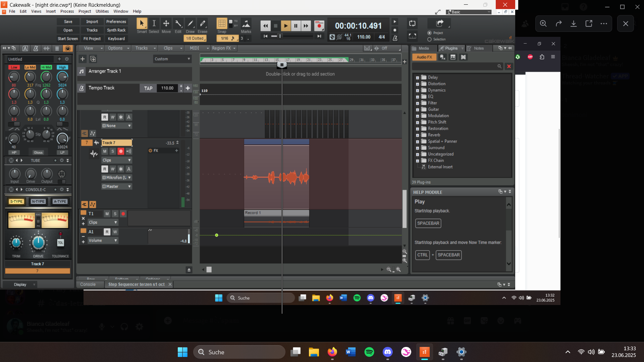The height and width of the screenshot is (362, 644).
Task: Start playback with the Play button
Action: click(x=285, y=25)
